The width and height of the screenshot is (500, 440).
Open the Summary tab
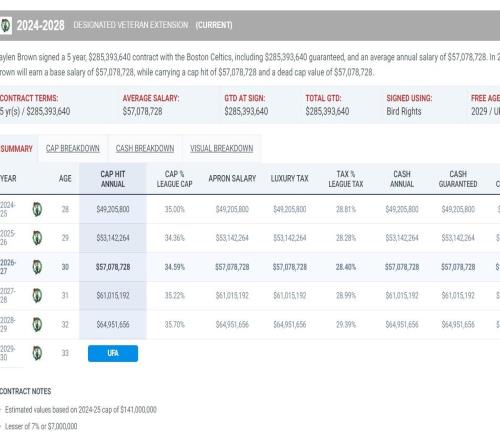(16, 149)
